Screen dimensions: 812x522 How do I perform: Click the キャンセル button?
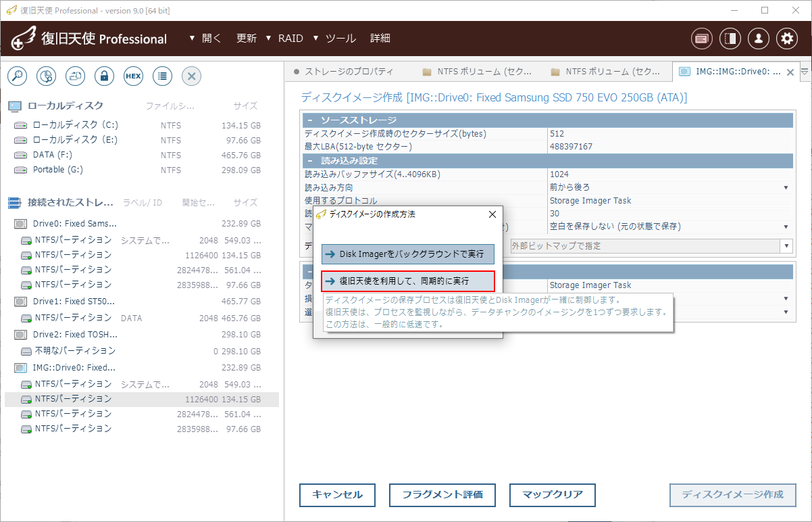click(x=338, y=495)
